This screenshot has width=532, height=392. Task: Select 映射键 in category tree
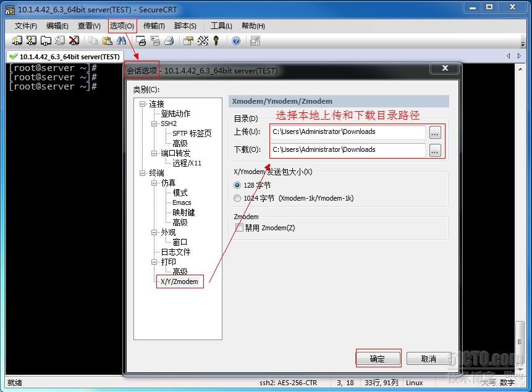tap(184, 212)
